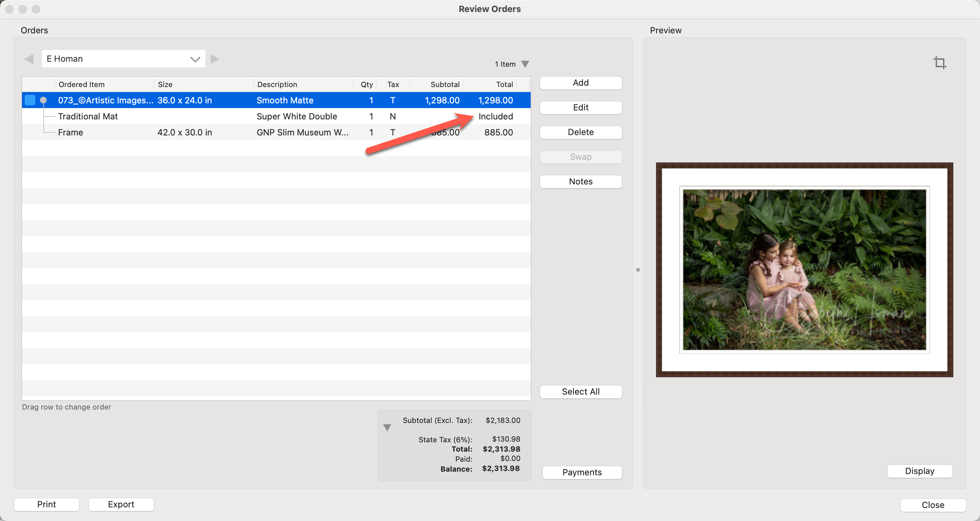Export the order with the Export button
This screenshot has width=980, height=521.
121,504
